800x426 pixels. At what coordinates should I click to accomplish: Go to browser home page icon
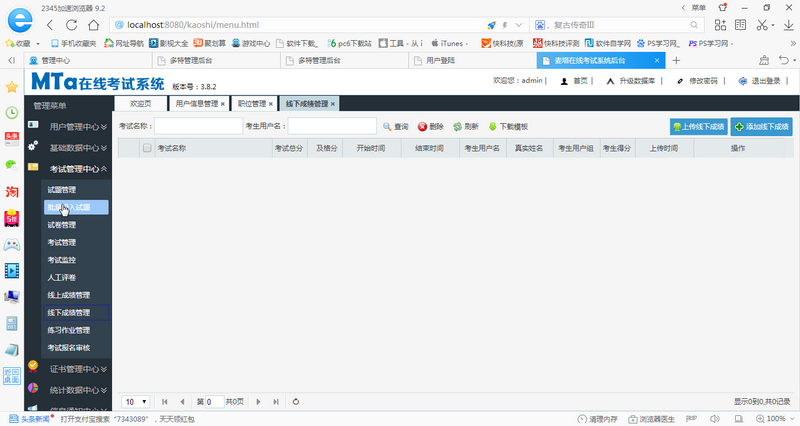point(93,25)
